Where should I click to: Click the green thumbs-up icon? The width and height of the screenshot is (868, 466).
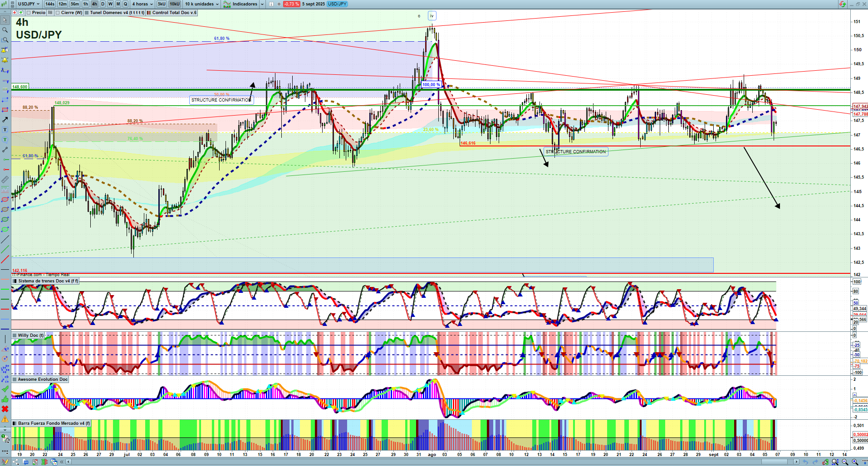pos(5,399)
